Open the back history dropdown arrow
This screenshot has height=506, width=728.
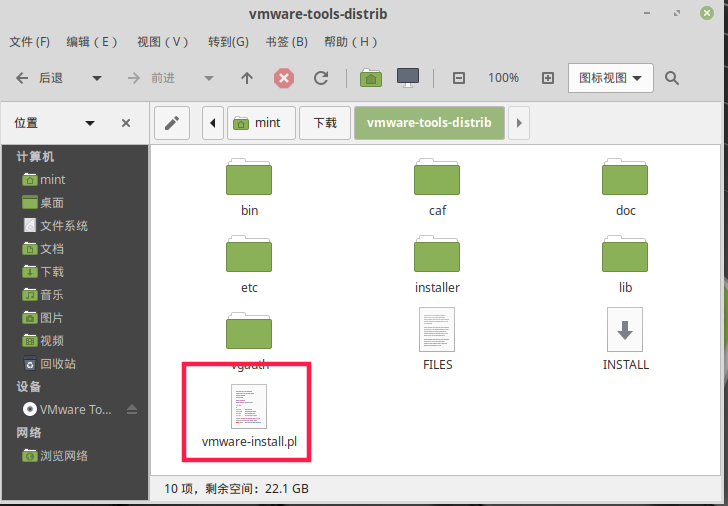97,78
